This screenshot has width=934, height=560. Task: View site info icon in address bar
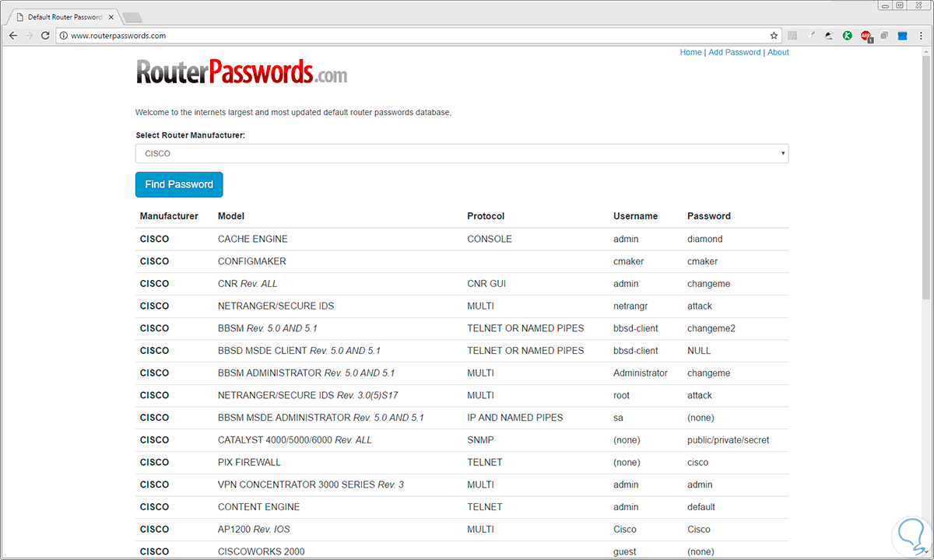(x=64, y=36)
